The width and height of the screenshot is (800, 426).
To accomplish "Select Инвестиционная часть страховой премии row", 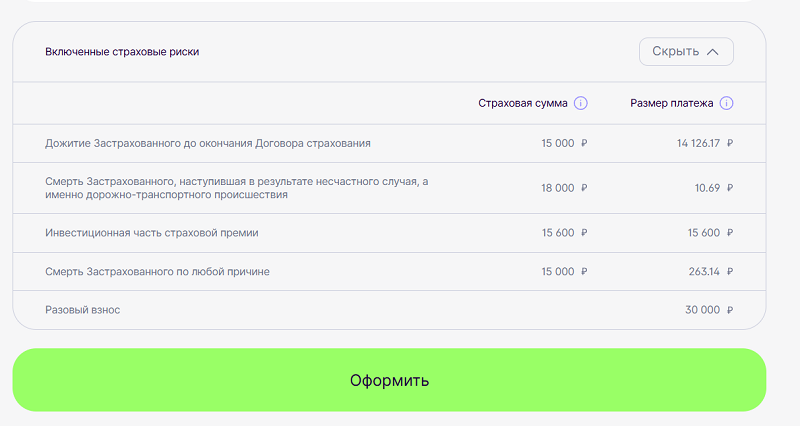I will (x=389, y=233).
